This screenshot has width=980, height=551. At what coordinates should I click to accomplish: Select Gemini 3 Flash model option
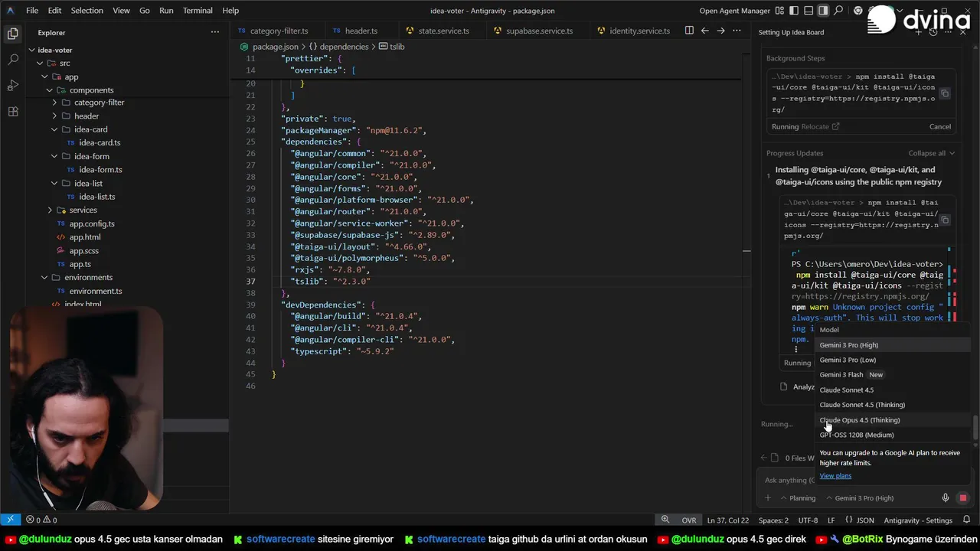click(892, 375)
